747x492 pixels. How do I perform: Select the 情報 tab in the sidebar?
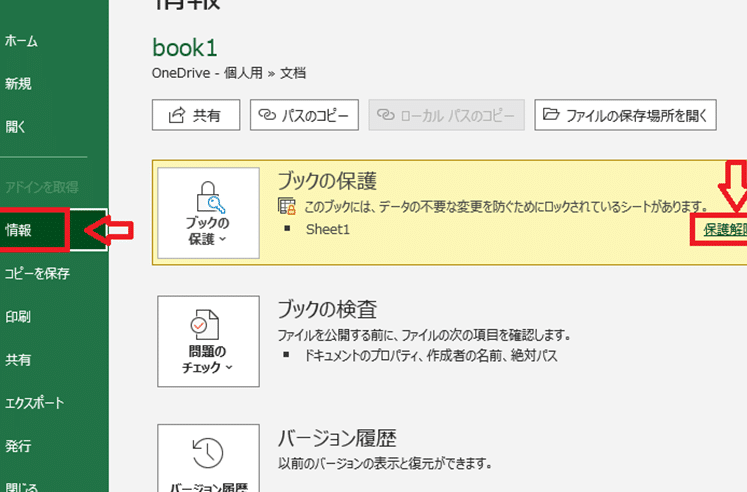pos(19,230)
